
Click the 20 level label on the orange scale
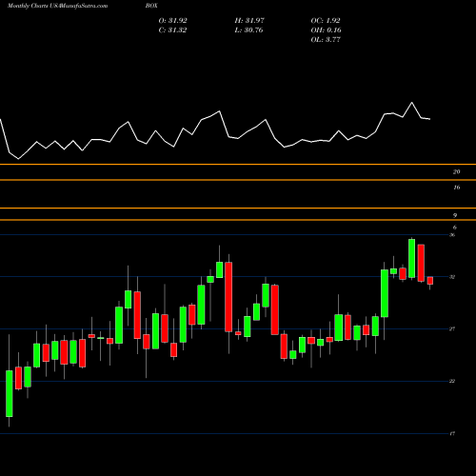pos(456,172)
